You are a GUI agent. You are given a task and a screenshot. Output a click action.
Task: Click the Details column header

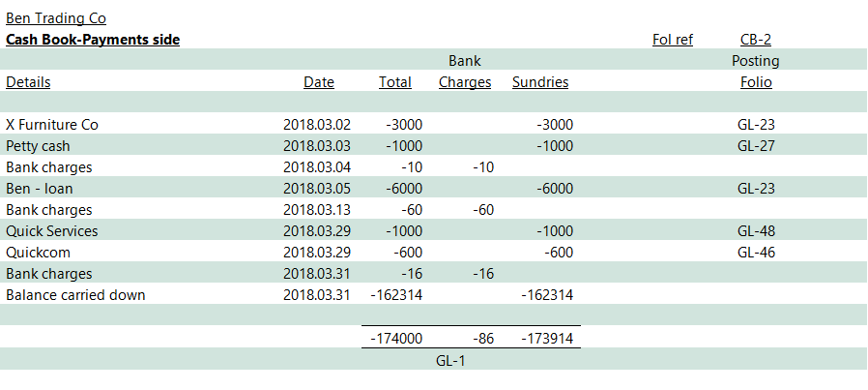(28, 82)
